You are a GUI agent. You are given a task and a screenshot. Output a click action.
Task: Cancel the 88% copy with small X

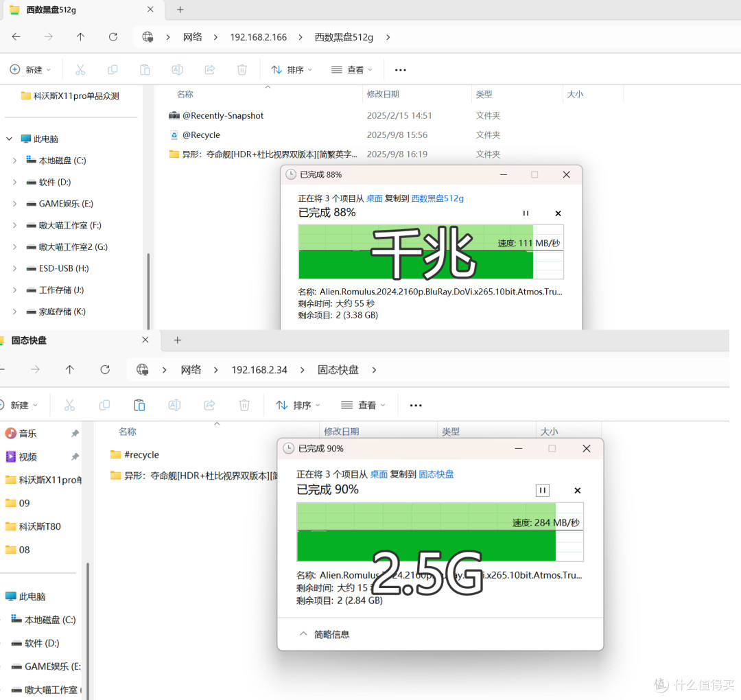click(x=558, y=213)
